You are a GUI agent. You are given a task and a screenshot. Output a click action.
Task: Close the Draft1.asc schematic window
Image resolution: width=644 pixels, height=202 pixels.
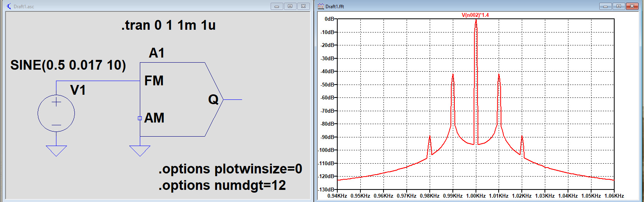coord(304,6)
